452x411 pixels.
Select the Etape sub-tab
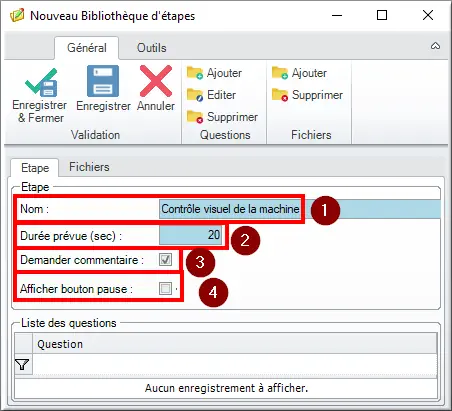[35, 167]
